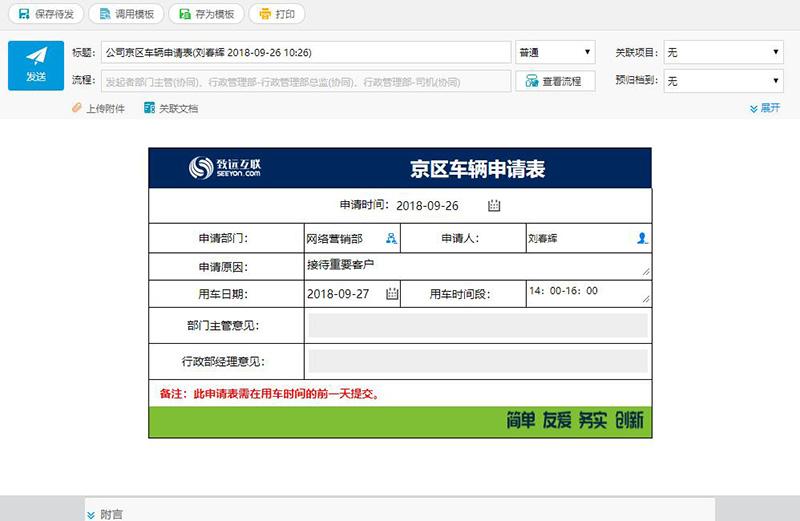800x521 pixels.
Task: Click the 标题 title input field
Action: click(306, 52)
